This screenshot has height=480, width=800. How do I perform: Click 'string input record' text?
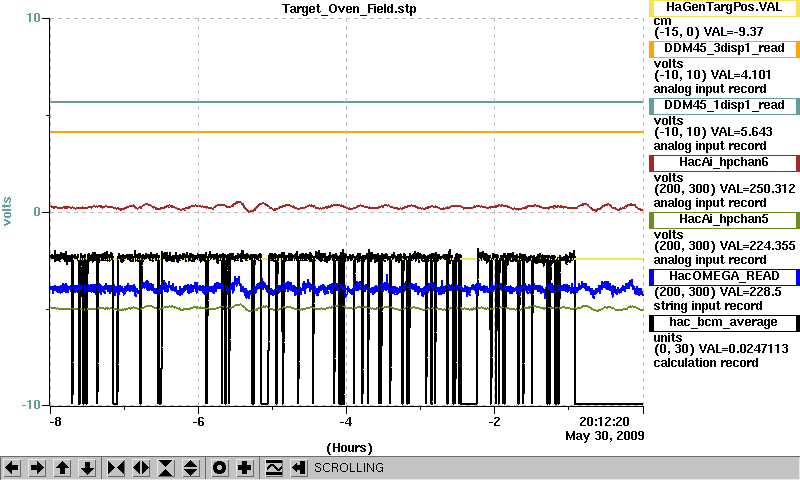[x=708, y=306]
